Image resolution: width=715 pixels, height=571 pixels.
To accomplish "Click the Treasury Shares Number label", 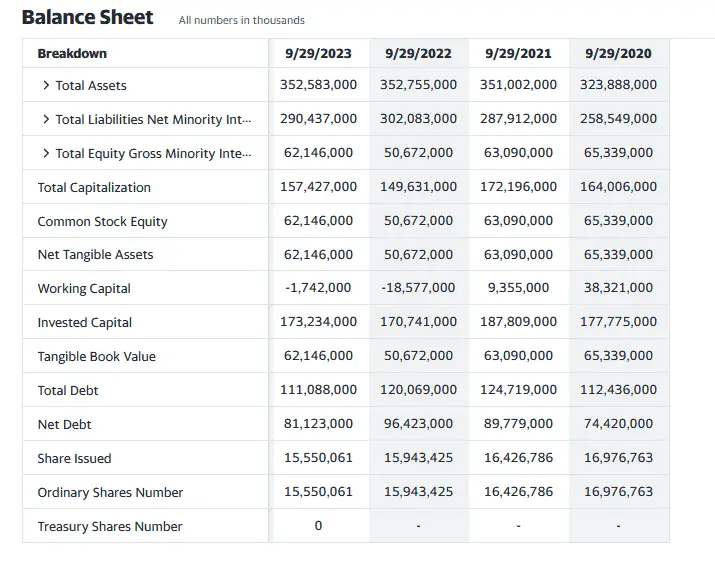I will click(x=109, y=527).
